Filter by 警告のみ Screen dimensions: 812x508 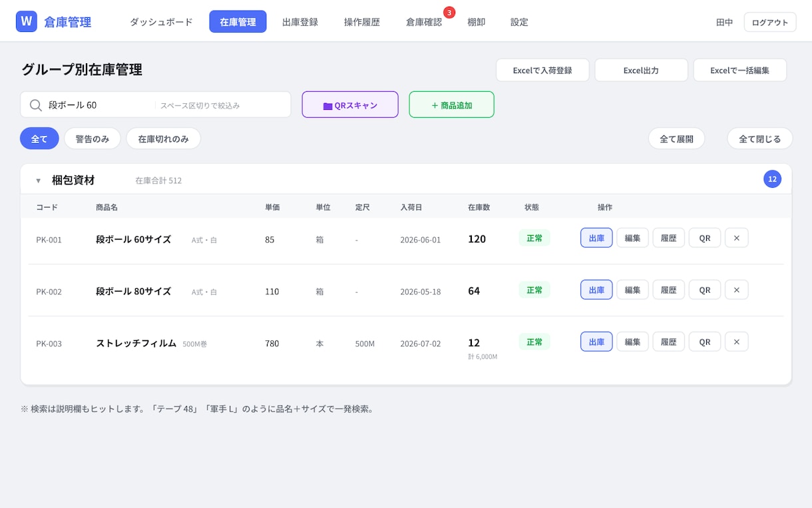tap(93, 138)
